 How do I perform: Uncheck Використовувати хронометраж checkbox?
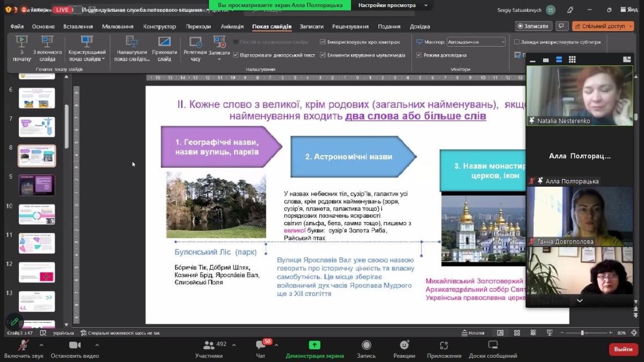pyautogui.click(x=323, y=42)
